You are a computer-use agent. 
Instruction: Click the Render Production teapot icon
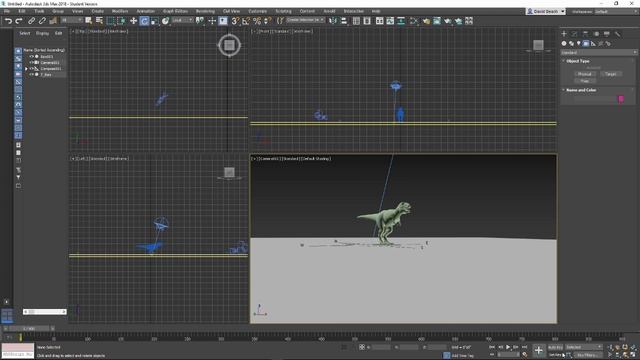click(x=448, y=21)
